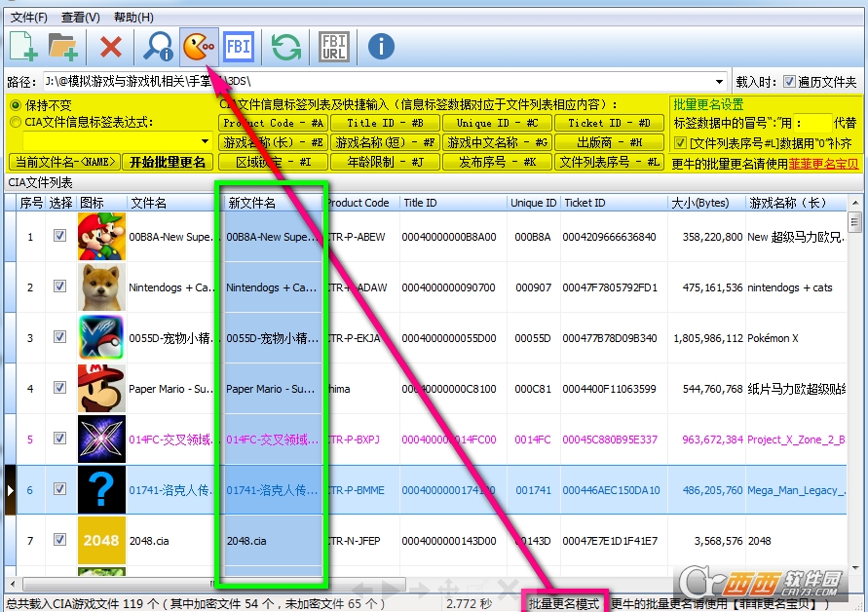
Task: Expand the path dropdown arrow
Action: 719,82
